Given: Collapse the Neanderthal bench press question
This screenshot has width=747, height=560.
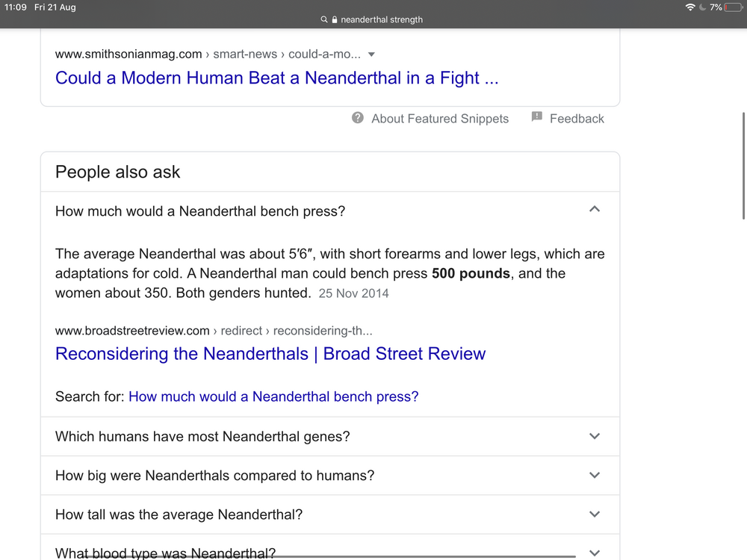Looking at the screenshot, I should [595, 210].
